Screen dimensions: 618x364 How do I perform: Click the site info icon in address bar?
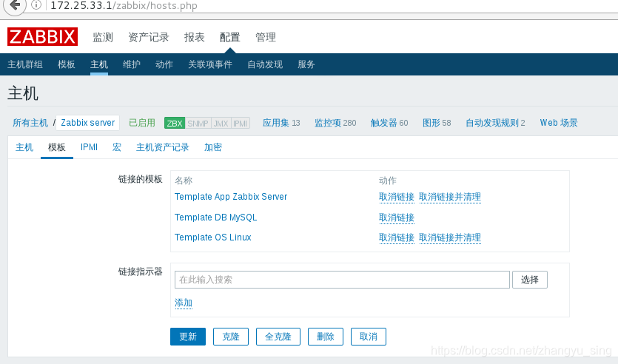coord(36,5)
